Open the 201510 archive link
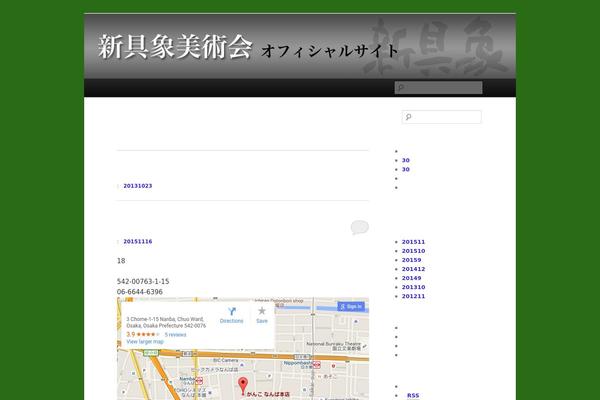600x400 pixels. pos(413,251)
